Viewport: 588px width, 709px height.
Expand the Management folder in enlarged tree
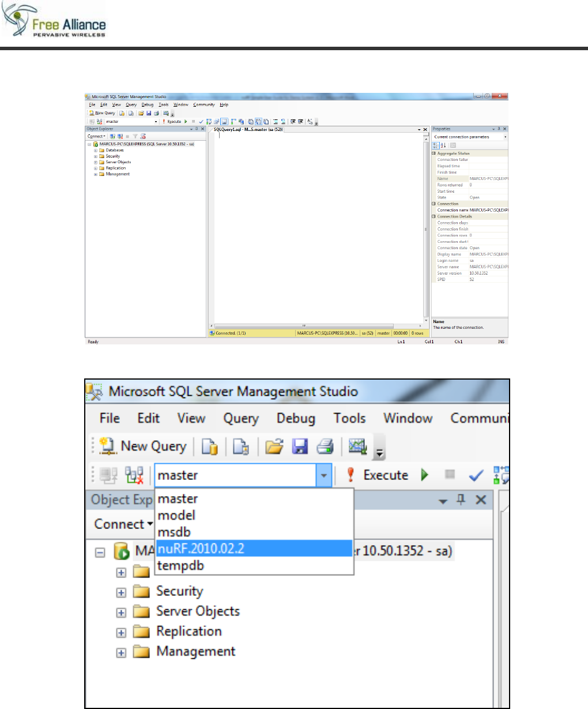(121, 653)
